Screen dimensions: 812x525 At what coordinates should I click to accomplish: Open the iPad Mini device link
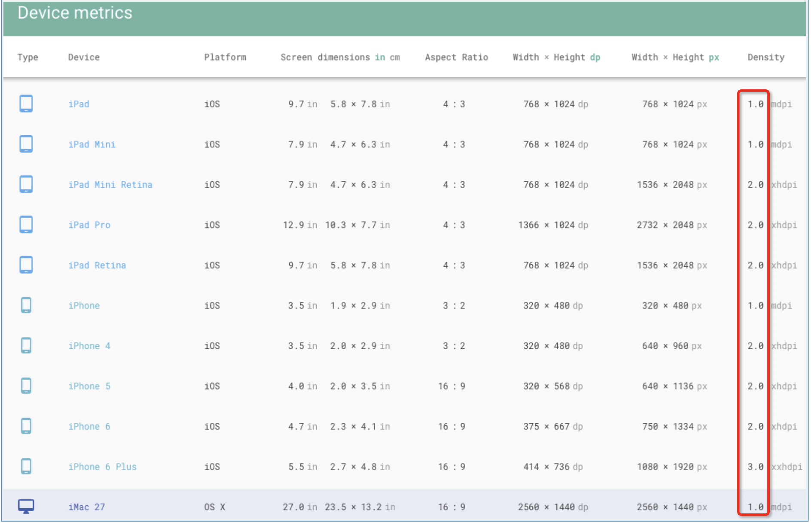[92, 144]
